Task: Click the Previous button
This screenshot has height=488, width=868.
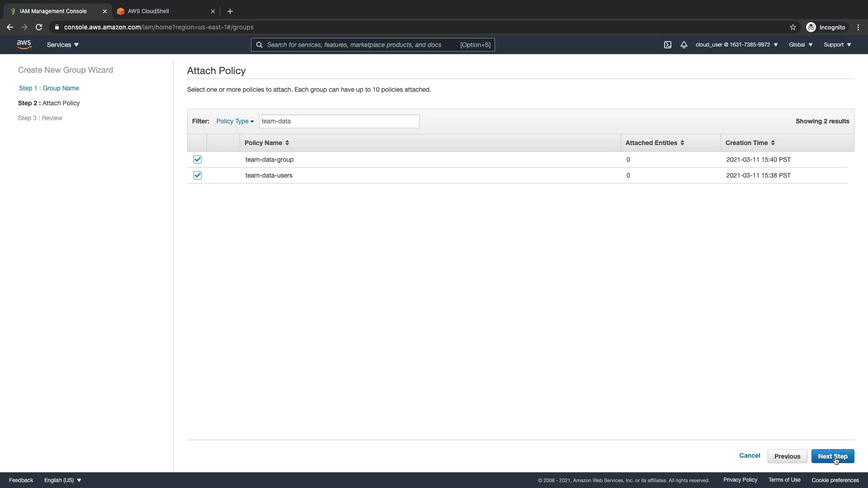Action: tap(787, 456)
